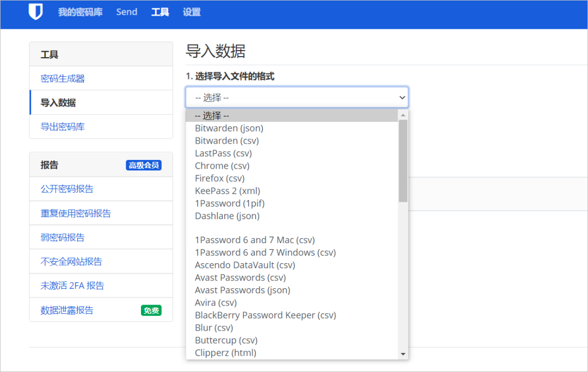Choose Buttercup (csv) format
588x372 pixels.
click(292, 340)
